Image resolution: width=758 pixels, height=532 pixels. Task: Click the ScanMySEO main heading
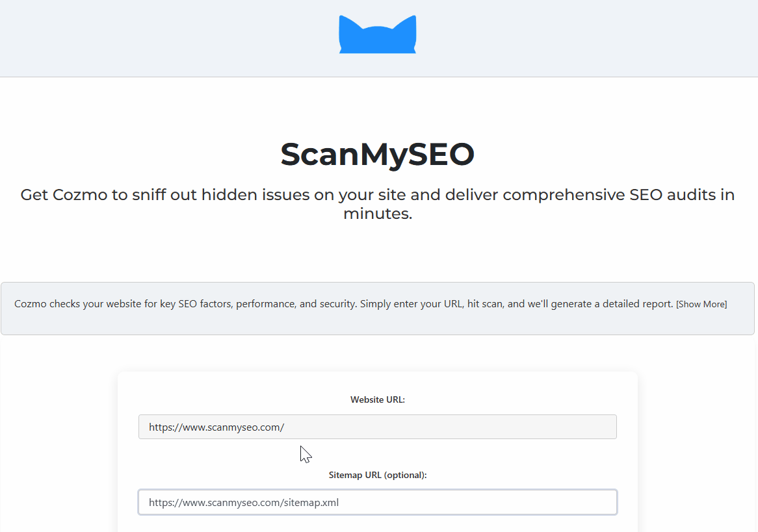(x=377, y=154)
